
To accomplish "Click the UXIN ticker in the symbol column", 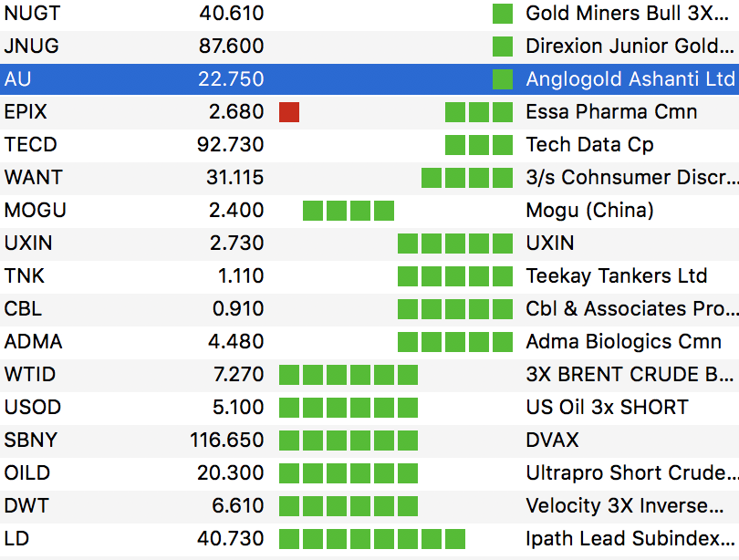I will (27, 244).
